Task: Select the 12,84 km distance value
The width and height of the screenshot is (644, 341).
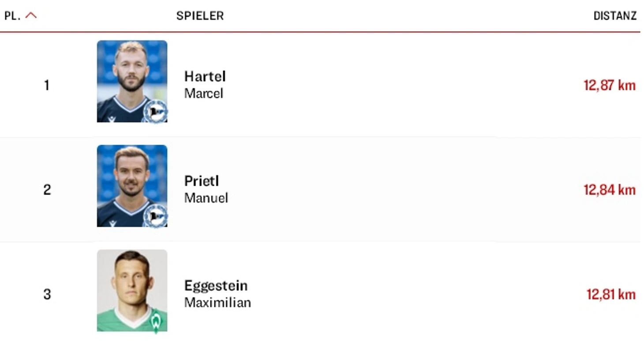Action: (610, 190)
